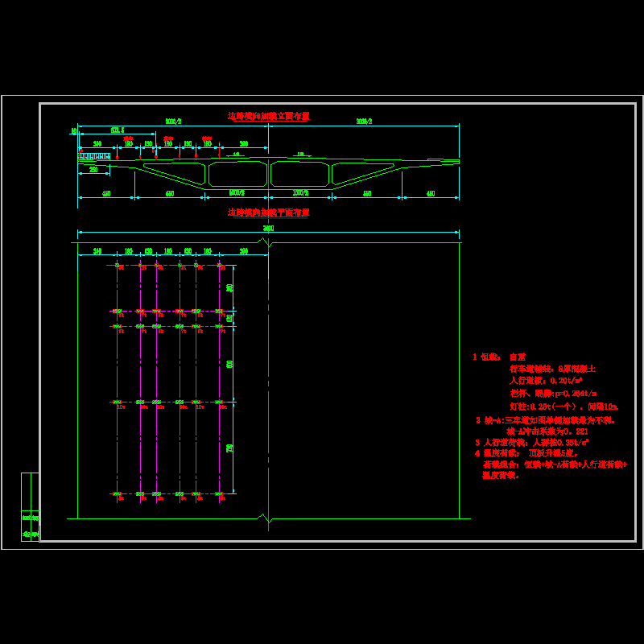
Task: Select the plan title text 边跨横向加载平面布置
Action: pos(269,213)
